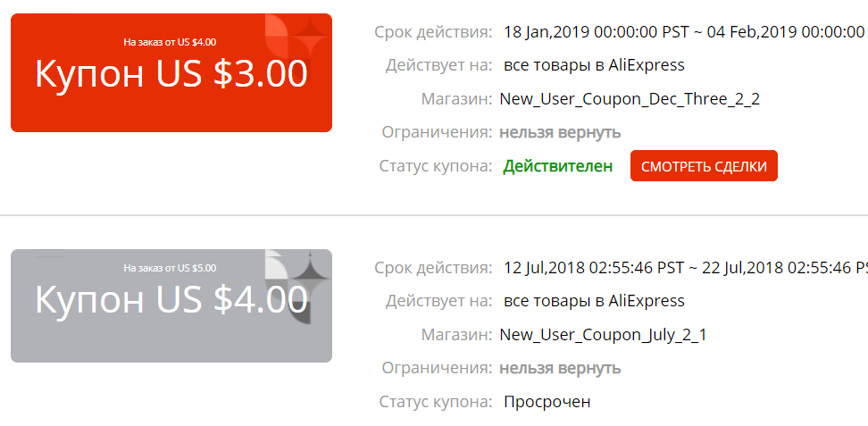Click the СМОТРЕТЬ СДЕЛКИ button
Screen dimensions: 868x426
click(704, 165)
